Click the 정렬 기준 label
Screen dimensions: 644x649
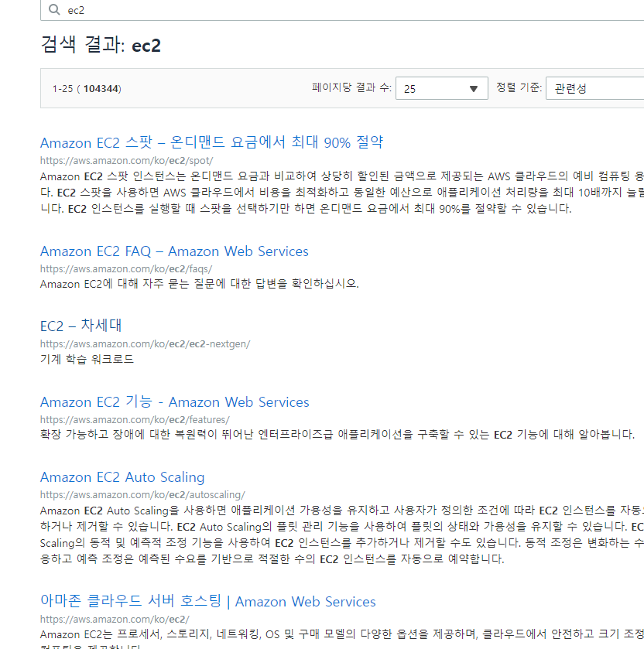519,87
